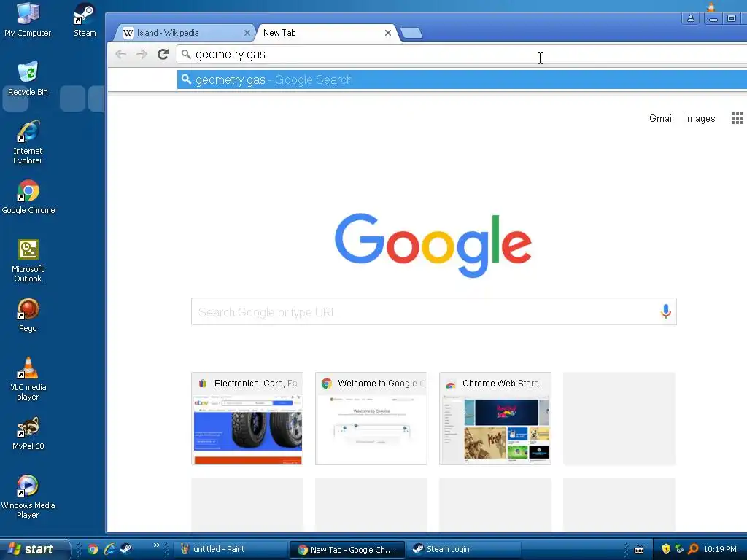Select New Tab - Google Chrome taskbar button
The image size is (747, 560).
(347, 550)
